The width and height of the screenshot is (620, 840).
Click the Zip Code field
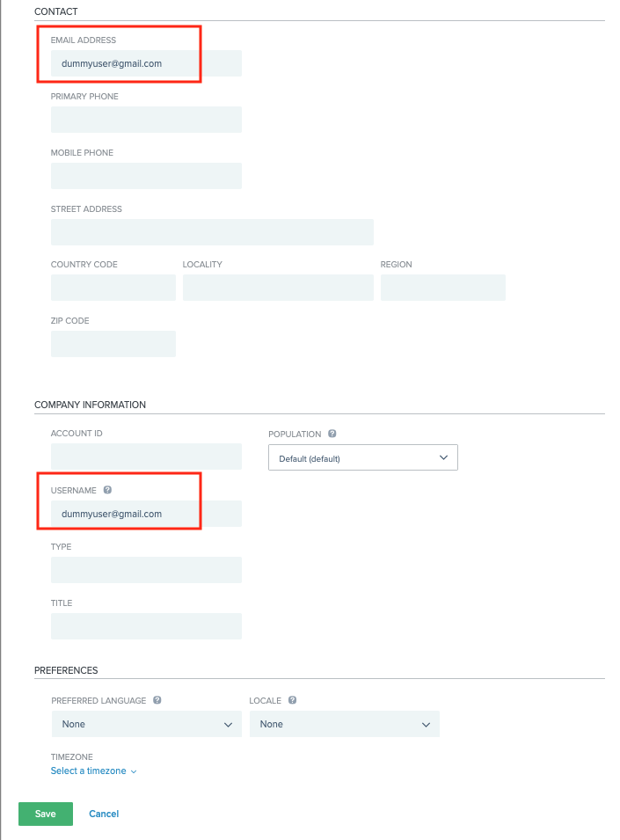[113, 343]
